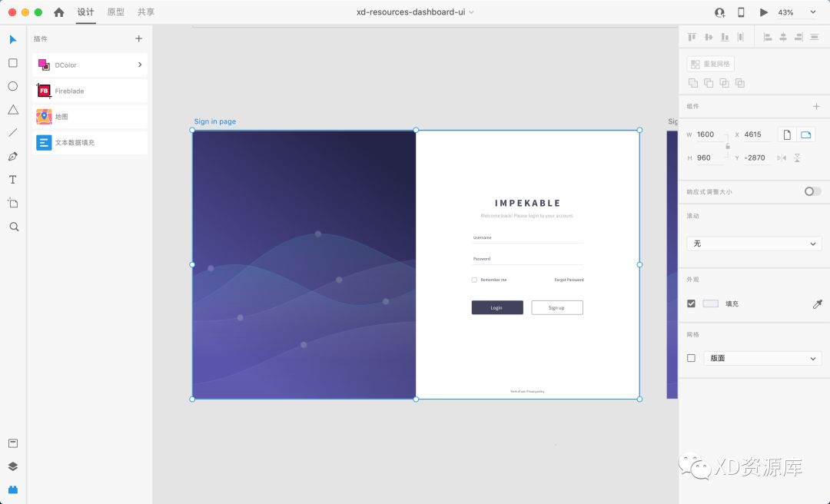Click the boolean add (union) icon
The width and height of the screenshot is (830, 504).
pos(693,83)
